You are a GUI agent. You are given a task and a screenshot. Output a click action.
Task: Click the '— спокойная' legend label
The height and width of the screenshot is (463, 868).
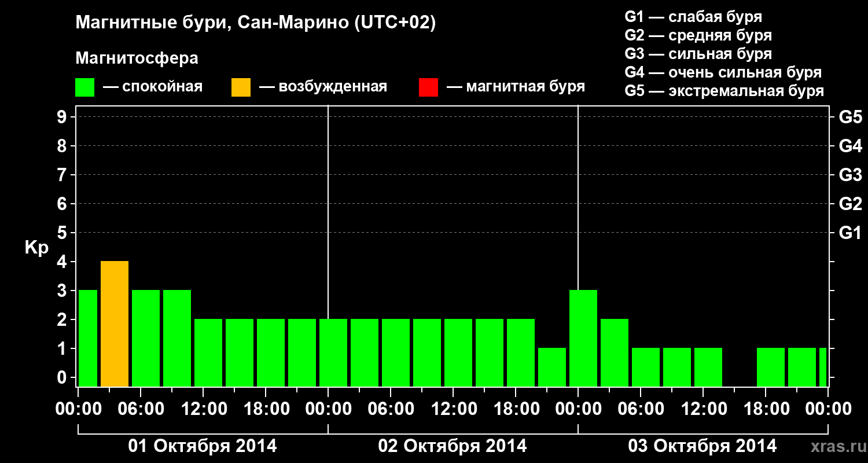click(153, 87)
